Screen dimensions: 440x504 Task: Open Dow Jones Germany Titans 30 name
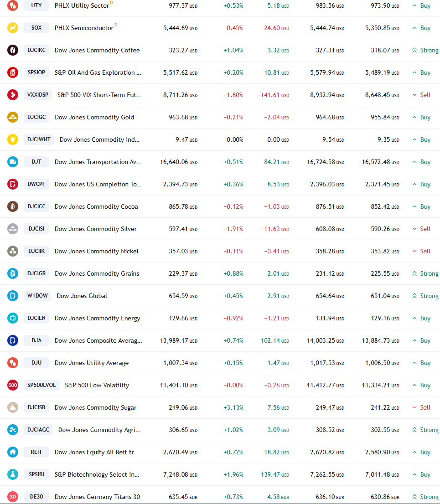click(x=97, y=497)
